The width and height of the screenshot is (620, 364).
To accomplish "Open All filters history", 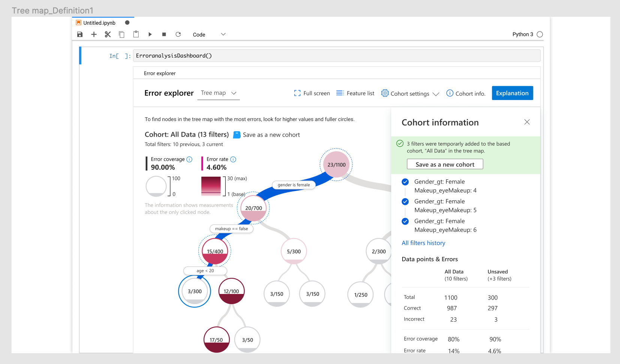I will coord(423,243).
